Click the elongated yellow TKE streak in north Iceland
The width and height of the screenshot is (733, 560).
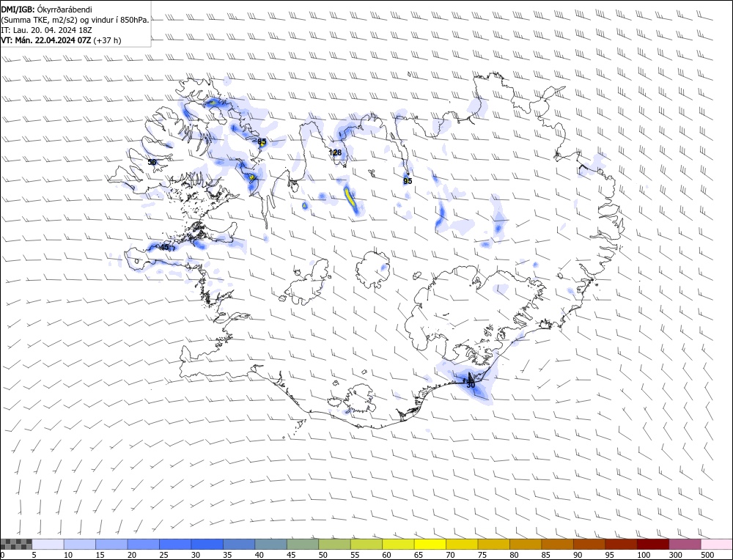click(350, 198)
